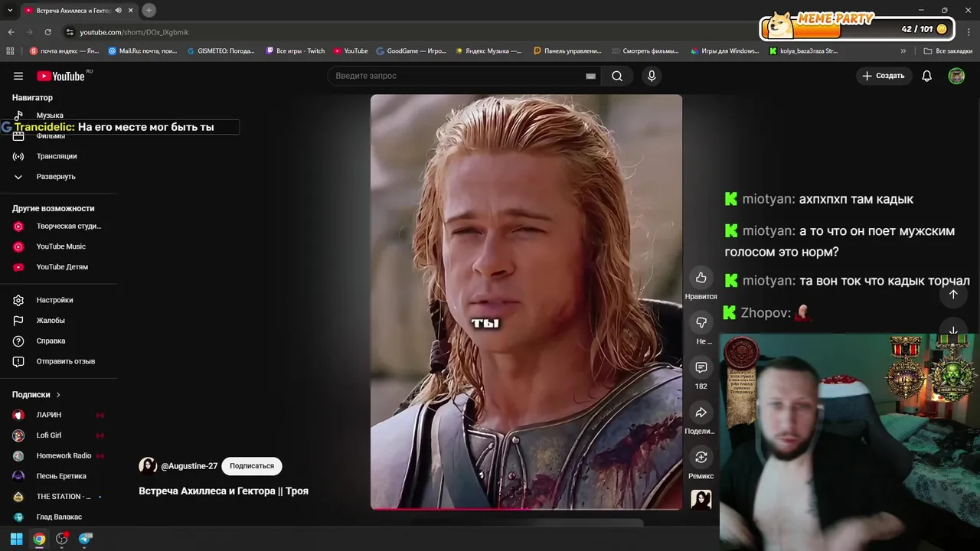This screenshot has width=980, height=551.
Task: Open Музыка in the navigator
Action: (x=50, y=116)
